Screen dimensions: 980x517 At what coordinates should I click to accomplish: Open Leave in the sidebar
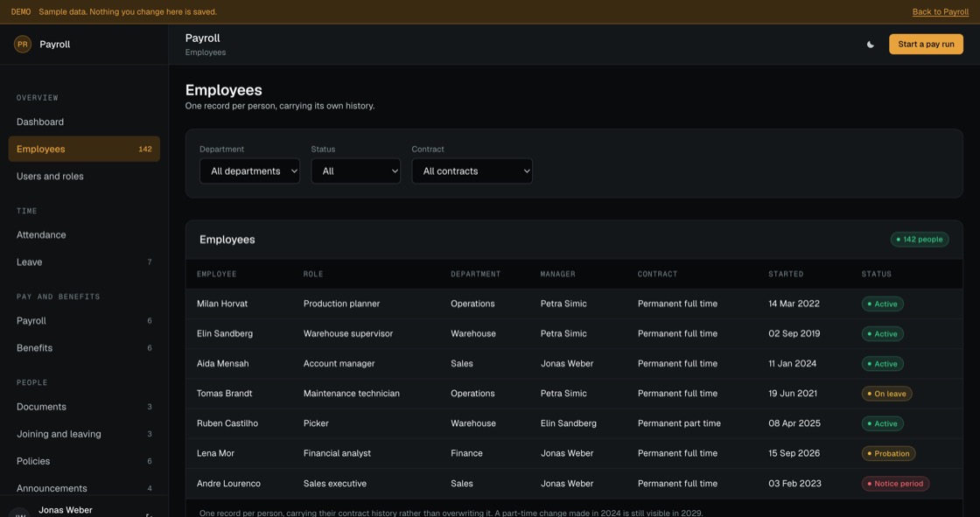pyautogui.click(x=84, y=262)
